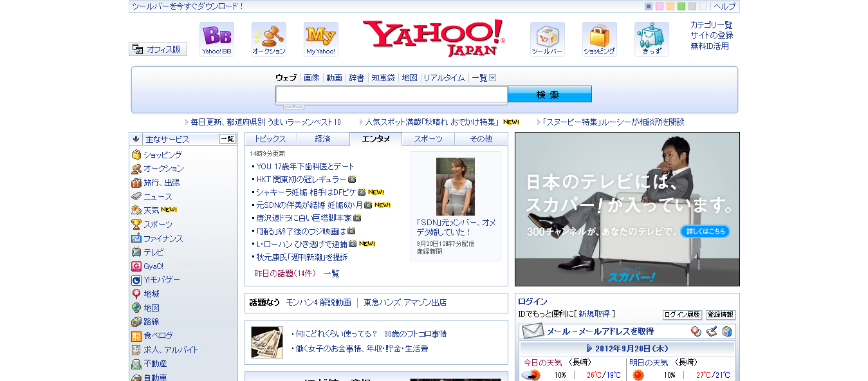Switch to the その他 tab
The width and height of the screenshot is (868, 381).
[481, 139]
